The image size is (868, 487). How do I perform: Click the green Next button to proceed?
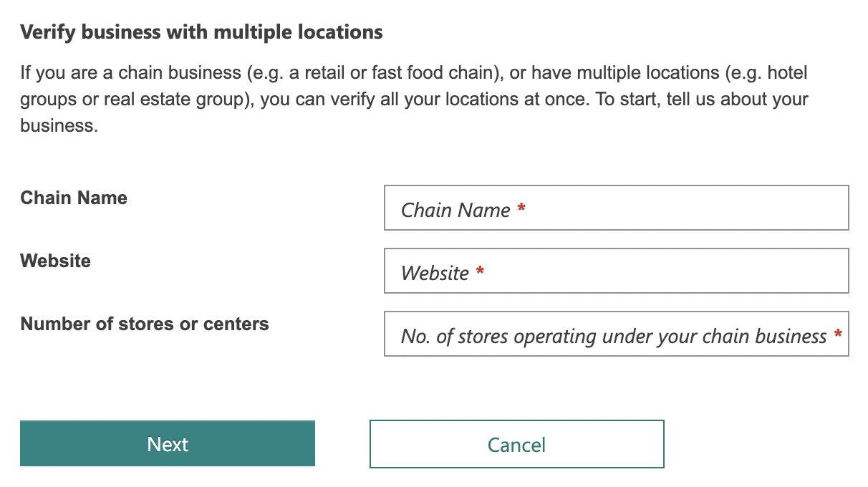tap(167, 444)
